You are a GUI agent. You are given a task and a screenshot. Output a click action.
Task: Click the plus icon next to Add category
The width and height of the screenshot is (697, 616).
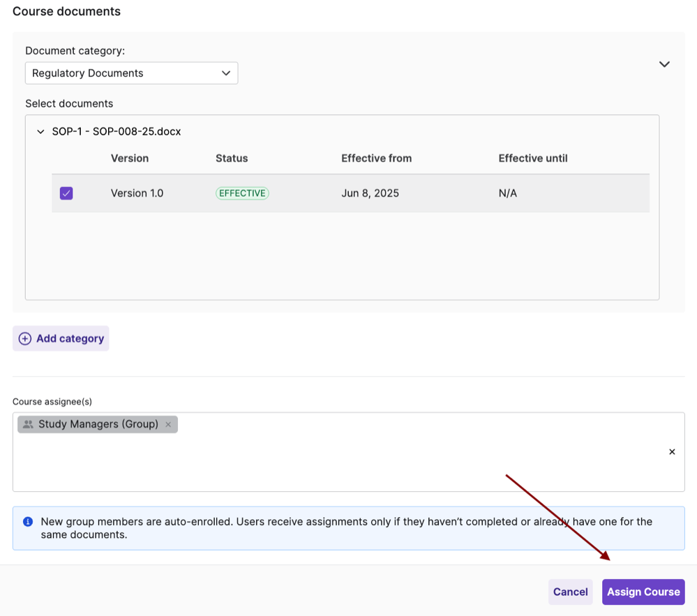(25, 338)
